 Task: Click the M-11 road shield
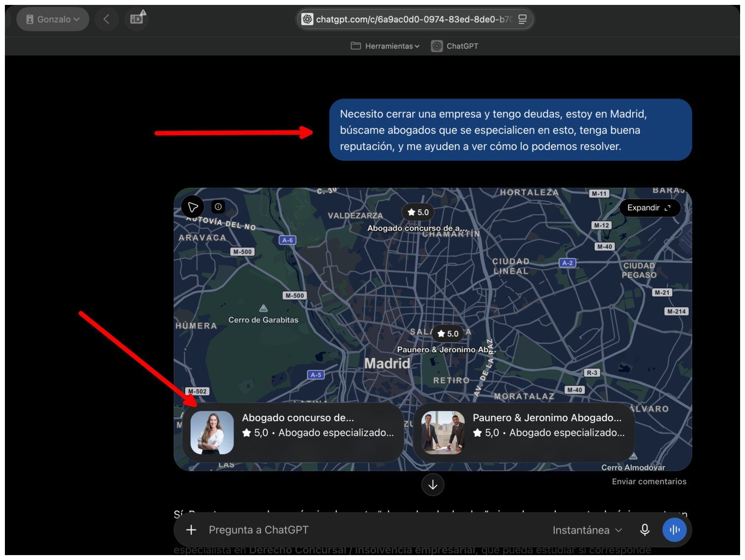599,194
